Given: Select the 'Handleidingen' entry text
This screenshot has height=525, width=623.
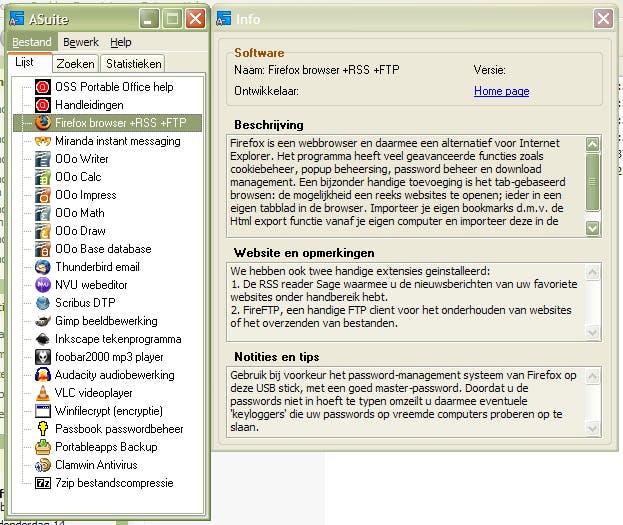Looking at the screenshot, I should [89, 105].
